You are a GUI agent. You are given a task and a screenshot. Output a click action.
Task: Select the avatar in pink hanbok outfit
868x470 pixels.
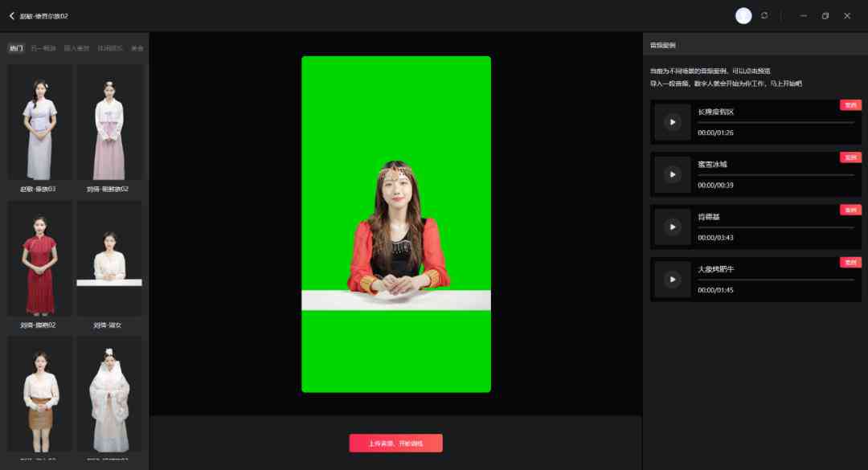[x=109, y=122]
